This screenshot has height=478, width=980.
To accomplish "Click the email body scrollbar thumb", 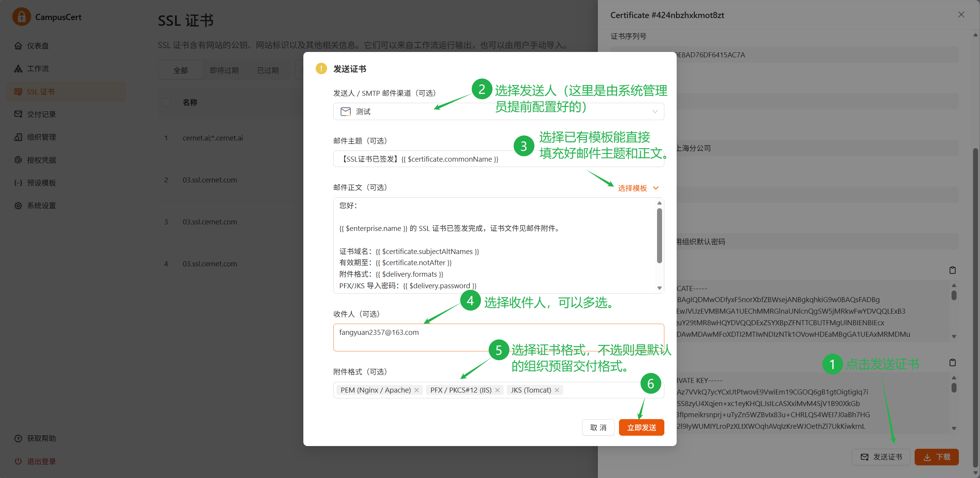I will pos(659,236).
